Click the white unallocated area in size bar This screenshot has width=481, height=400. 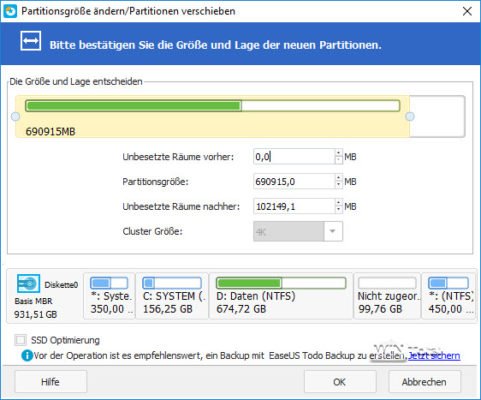coord(437,116)
